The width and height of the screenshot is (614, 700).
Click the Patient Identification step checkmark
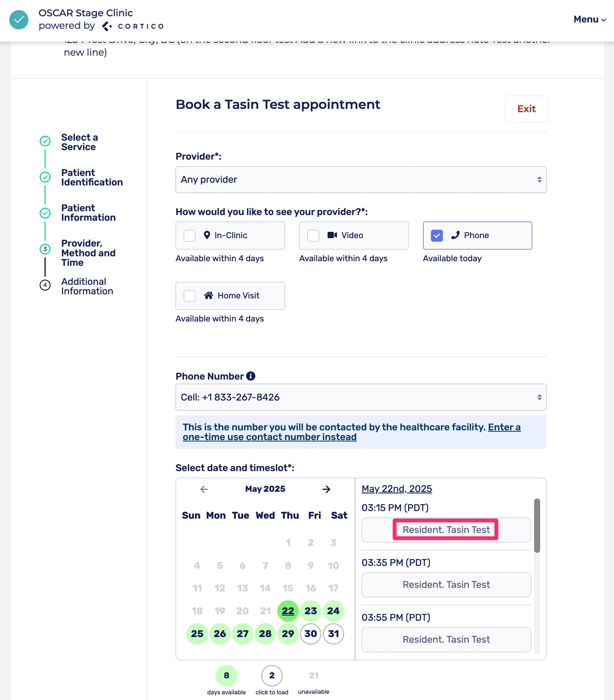(x=45, y=177)
